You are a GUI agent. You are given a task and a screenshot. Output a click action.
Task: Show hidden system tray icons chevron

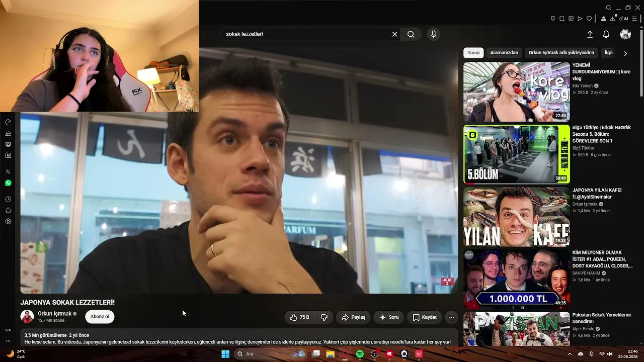point(570,354)
